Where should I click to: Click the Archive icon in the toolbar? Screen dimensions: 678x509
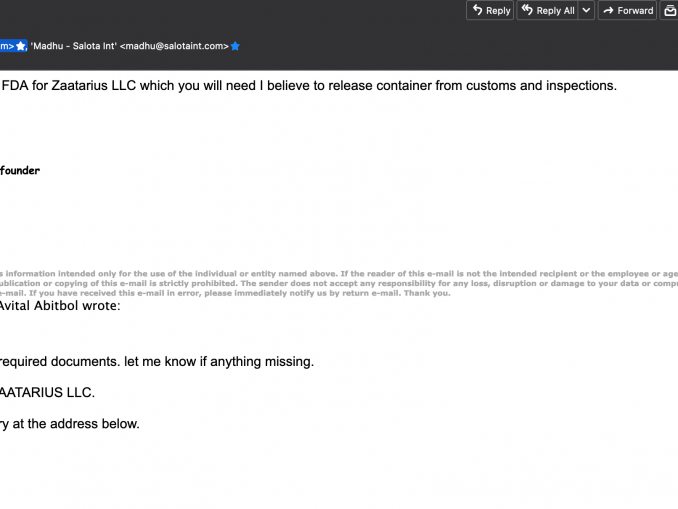670,11
